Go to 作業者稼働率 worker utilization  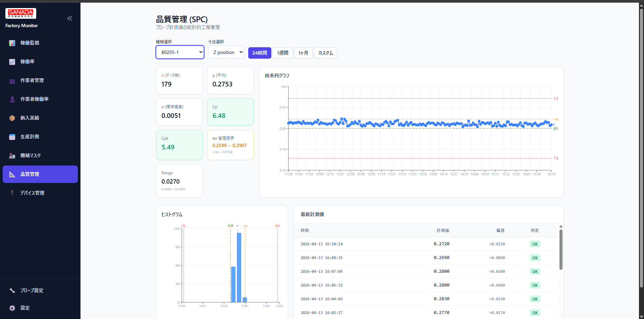pos(34,99)
